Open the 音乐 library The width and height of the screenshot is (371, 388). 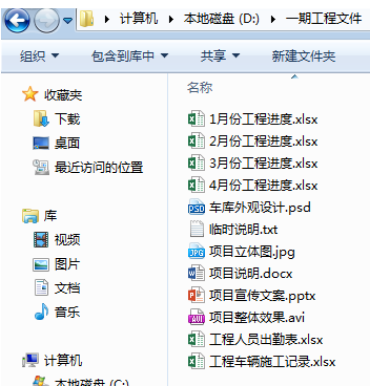67,312
